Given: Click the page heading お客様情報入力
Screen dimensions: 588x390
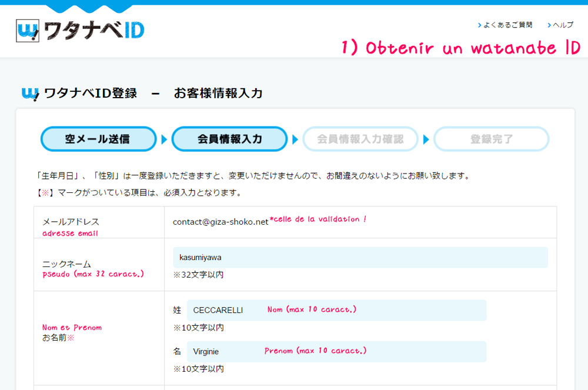Looking at the screenshot, I should click(x=218, y=94).
